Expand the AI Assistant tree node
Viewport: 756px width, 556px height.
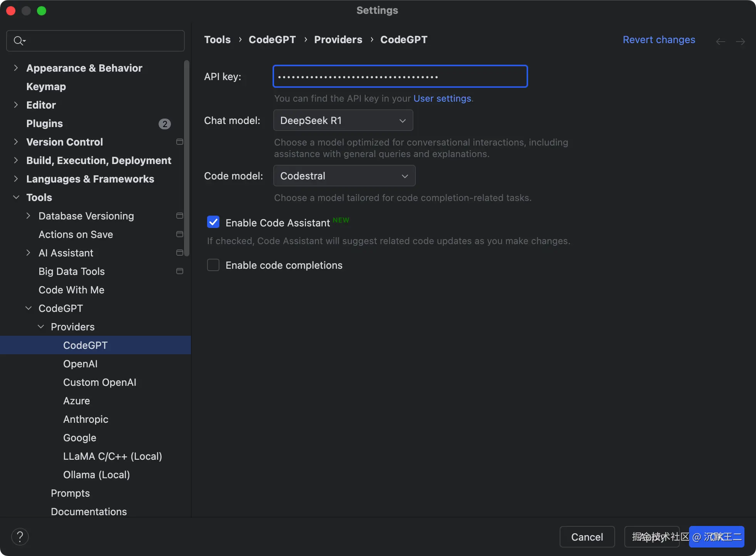[28, 253]
